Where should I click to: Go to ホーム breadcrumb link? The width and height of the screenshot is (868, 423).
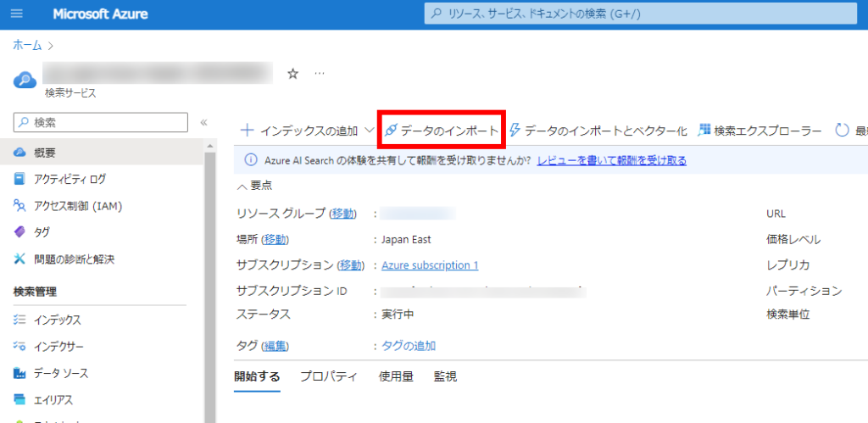(27, 46)
